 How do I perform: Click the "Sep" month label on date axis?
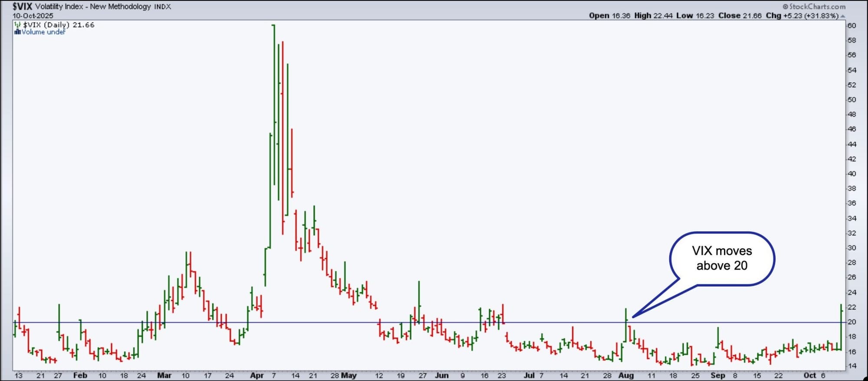pyautogui.click(x=718, y=375)
